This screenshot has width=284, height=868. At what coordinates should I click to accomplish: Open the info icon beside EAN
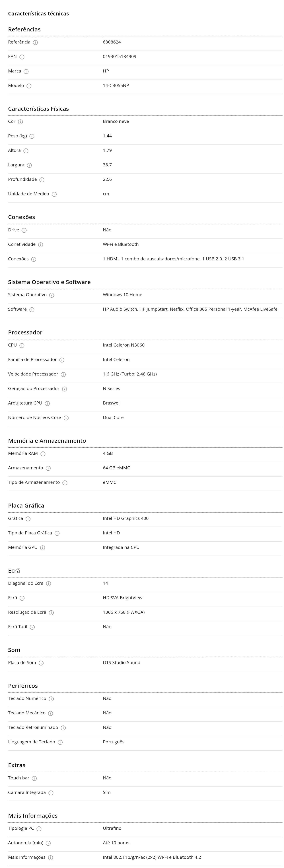pyautogui.click(x=22, y=57)
